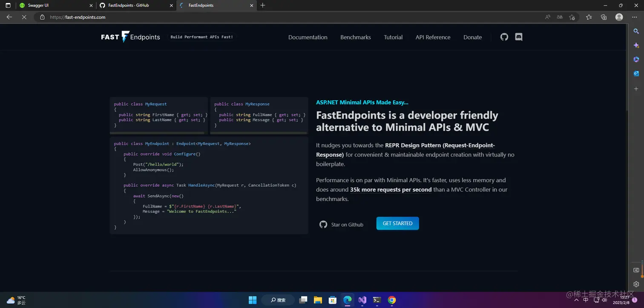
Task: Open Edge Collections
Action: (604, 17)
